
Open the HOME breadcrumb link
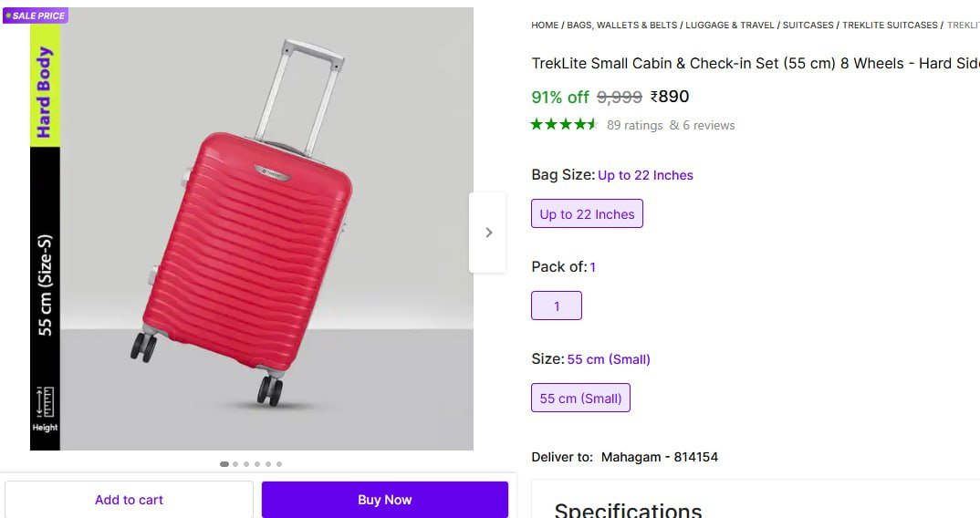(545, 26)
